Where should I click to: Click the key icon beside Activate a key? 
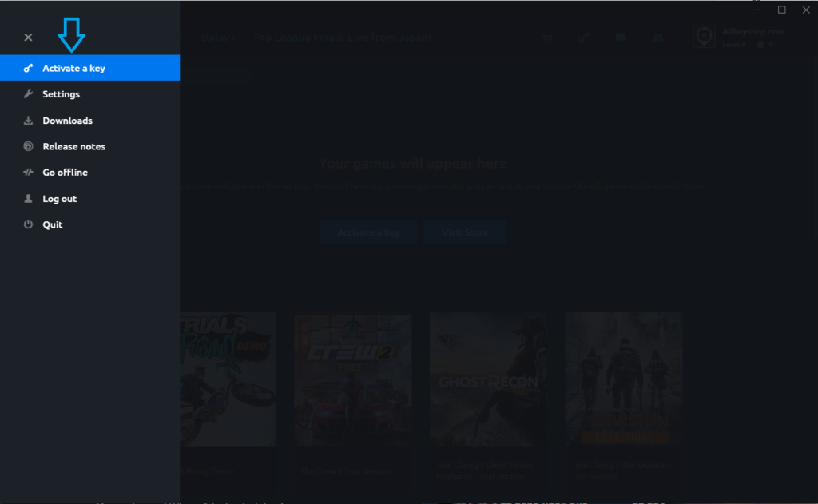pos(28,69)
